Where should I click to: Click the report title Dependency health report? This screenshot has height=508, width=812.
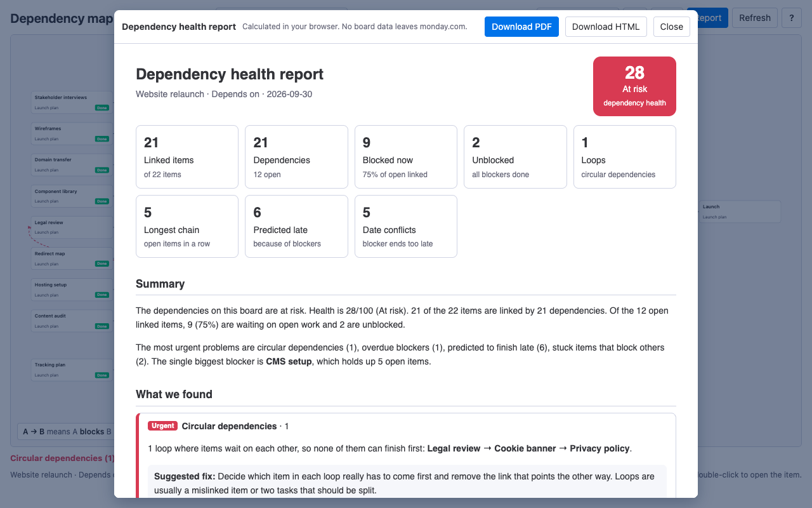click(x=230, y=74)
